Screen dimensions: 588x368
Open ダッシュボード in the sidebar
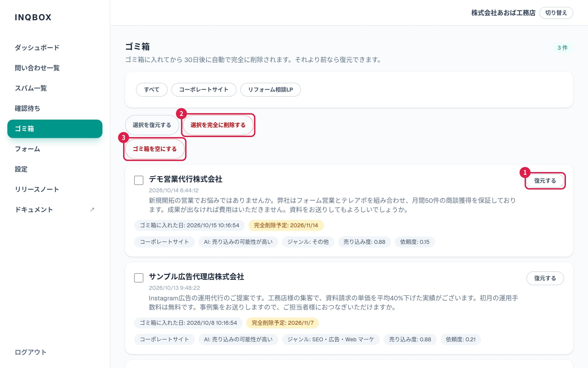coord(55,48)
